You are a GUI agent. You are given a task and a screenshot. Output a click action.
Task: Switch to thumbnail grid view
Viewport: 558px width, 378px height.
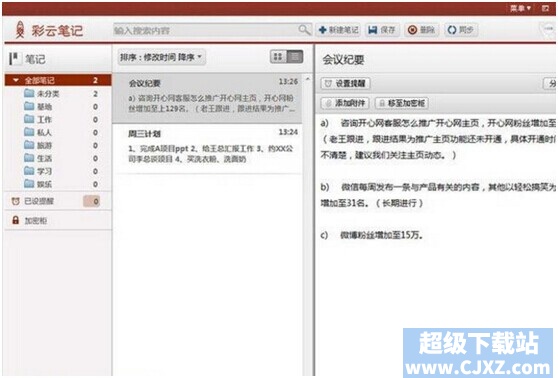coord(278,57)
